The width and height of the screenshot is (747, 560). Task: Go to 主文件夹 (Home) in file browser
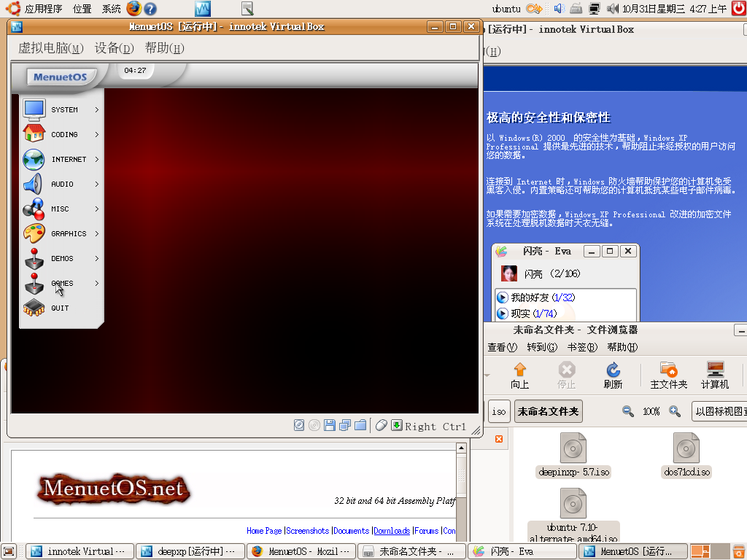tap(669, 376)
